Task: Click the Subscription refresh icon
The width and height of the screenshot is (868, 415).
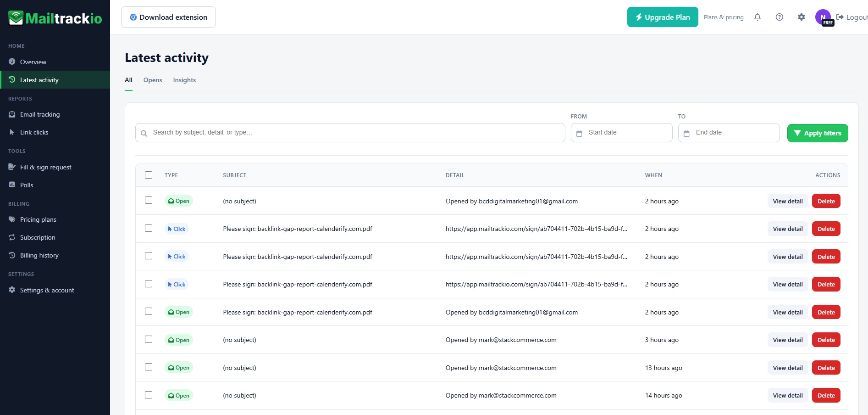Action: point(12,237)
